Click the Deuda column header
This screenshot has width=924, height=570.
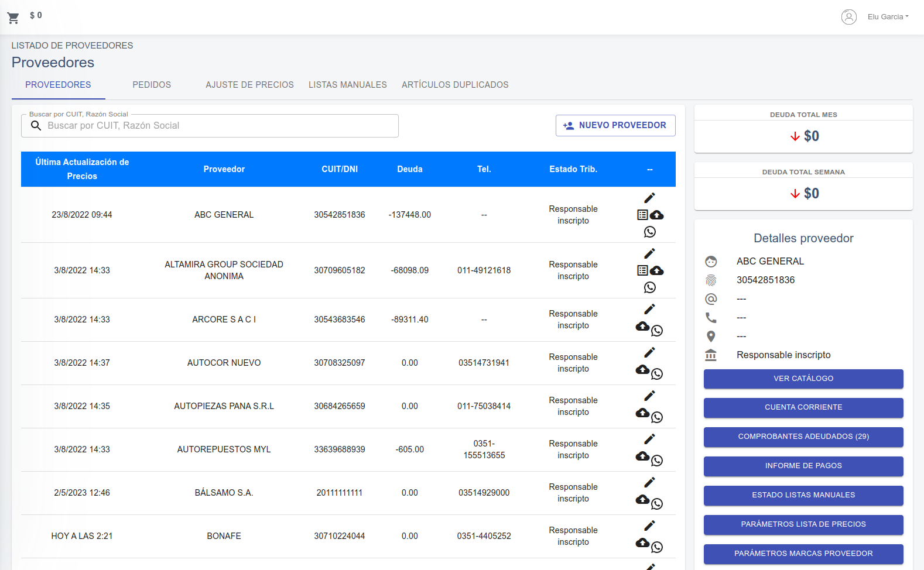[x=410, y=169]
